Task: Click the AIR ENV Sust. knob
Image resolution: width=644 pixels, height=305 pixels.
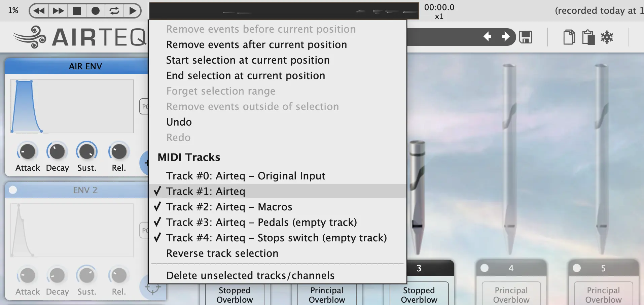Action: coord(87,151)
